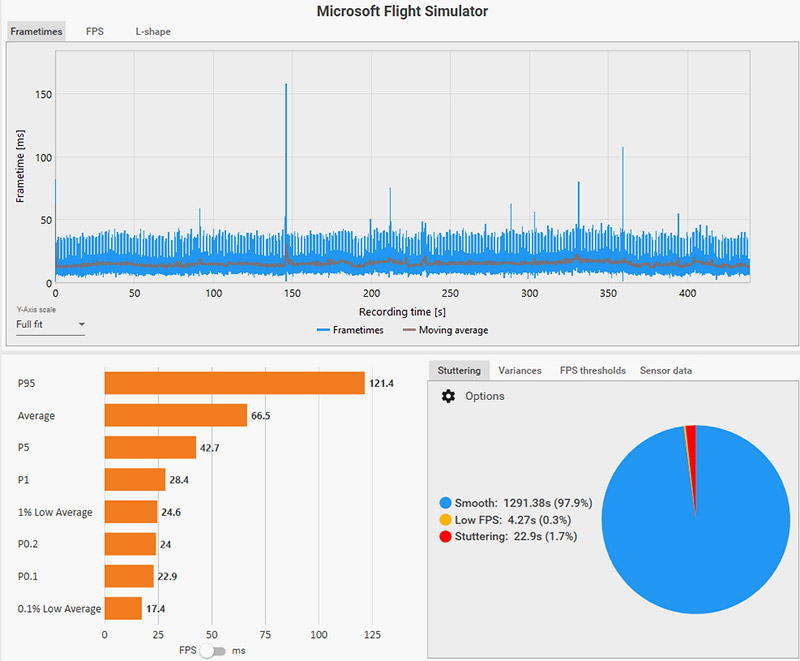Click the 'Smooth: 1291.38s (97.9%)' text

tap(523, 503)
